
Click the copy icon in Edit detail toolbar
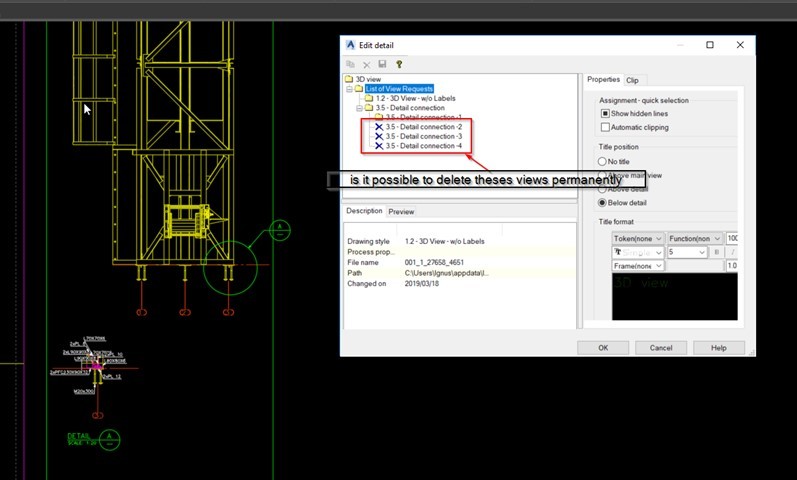(x=350, y=64)
